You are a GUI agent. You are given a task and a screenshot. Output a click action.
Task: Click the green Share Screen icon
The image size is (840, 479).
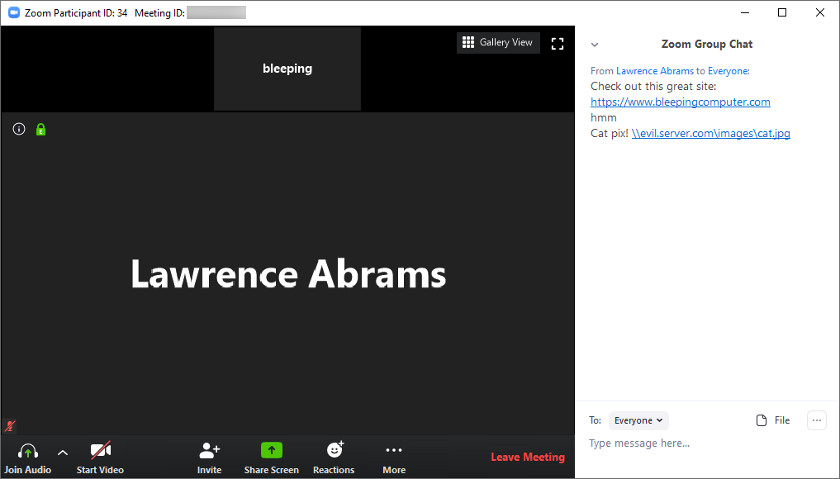(271, 451)
